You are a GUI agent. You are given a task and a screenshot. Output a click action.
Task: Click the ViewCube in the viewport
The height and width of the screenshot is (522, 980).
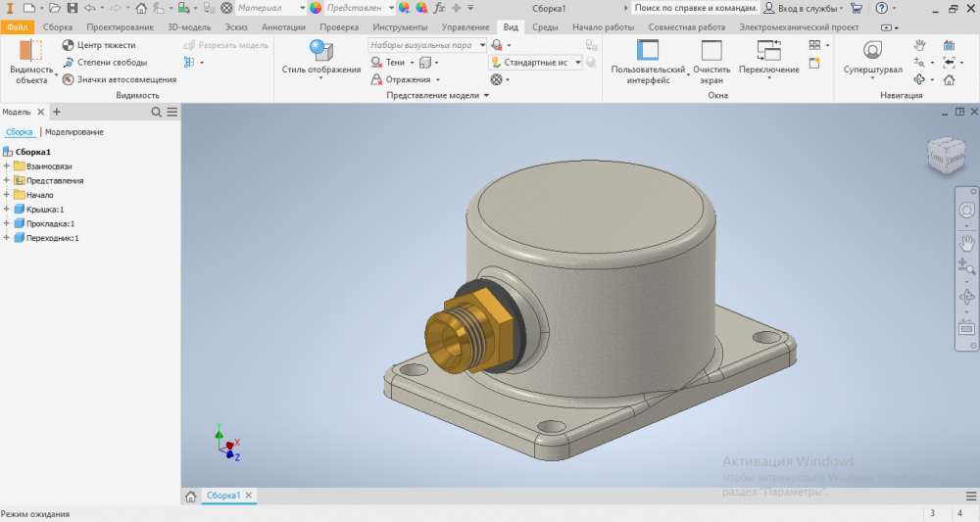coord(946,154)
